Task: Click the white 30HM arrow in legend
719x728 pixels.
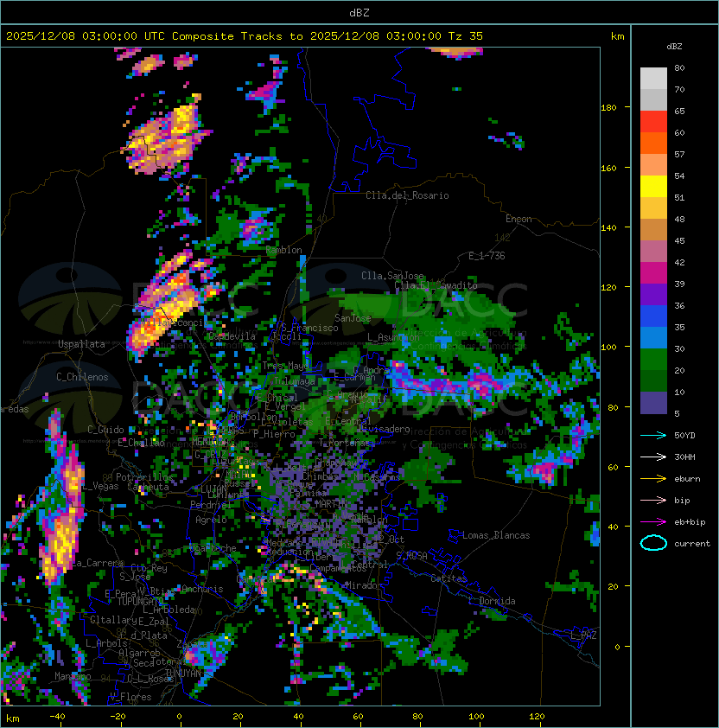Action: (x=653, y=457)
